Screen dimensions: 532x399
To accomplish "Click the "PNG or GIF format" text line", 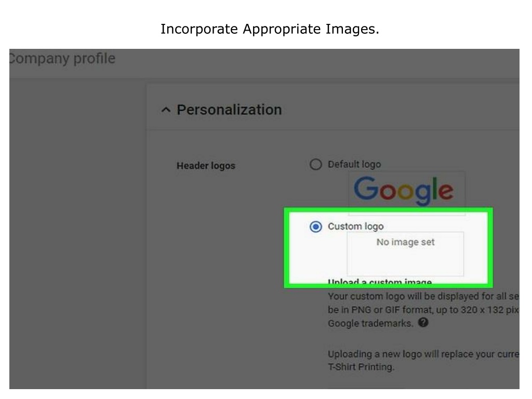I will (x=423, y=310).
